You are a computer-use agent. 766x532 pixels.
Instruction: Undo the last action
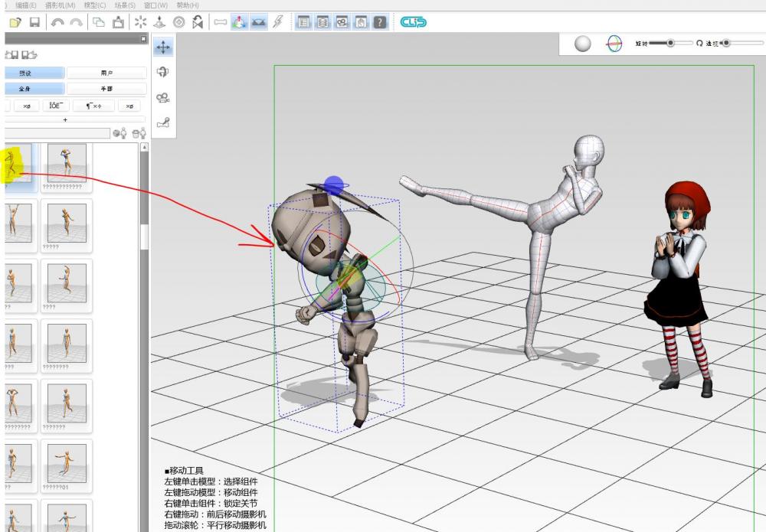(57, 22)
